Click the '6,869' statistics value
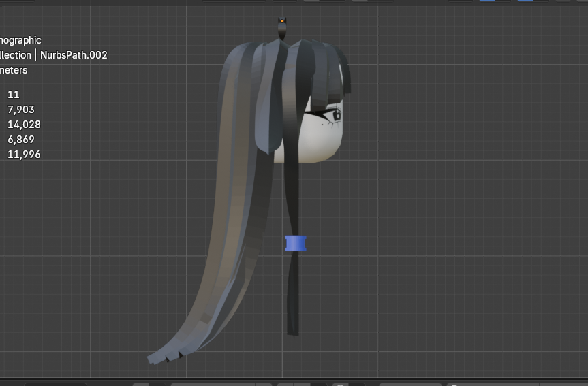This screenshot has height=386, width=588. (21, 140)
